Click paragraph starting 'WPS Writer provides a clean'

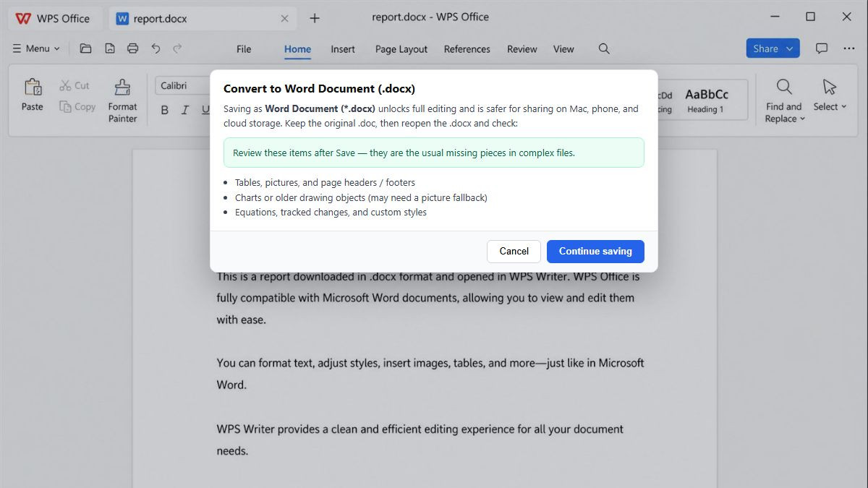[420, 440]
